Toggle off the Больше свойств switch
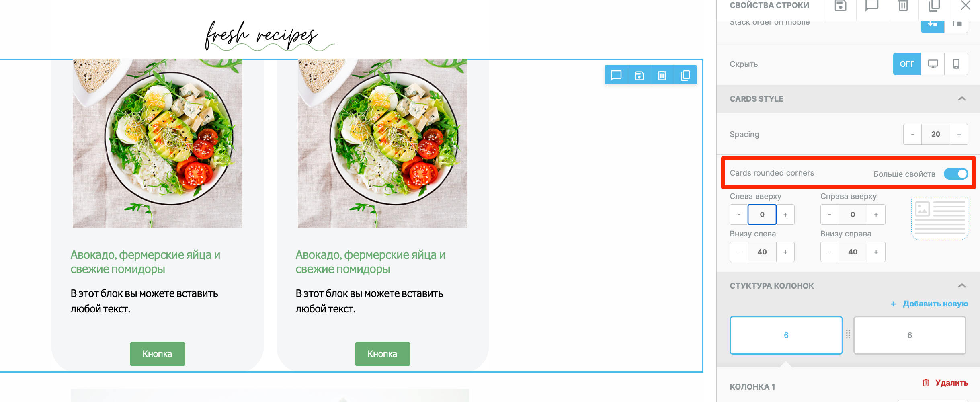This screenshot has height=402, width=980. 956,174
